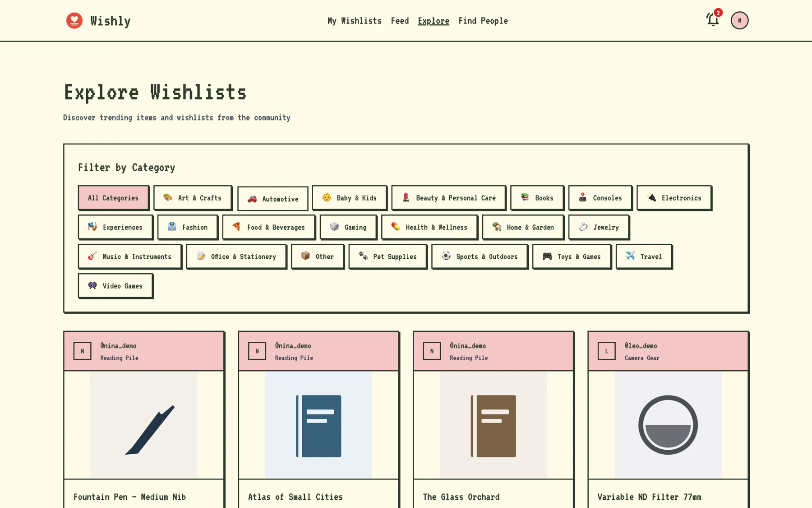Viewport: 812px width, 508px height.
Task: Open the Atlas of Small Cities book image
Action: tap(318, 425)
